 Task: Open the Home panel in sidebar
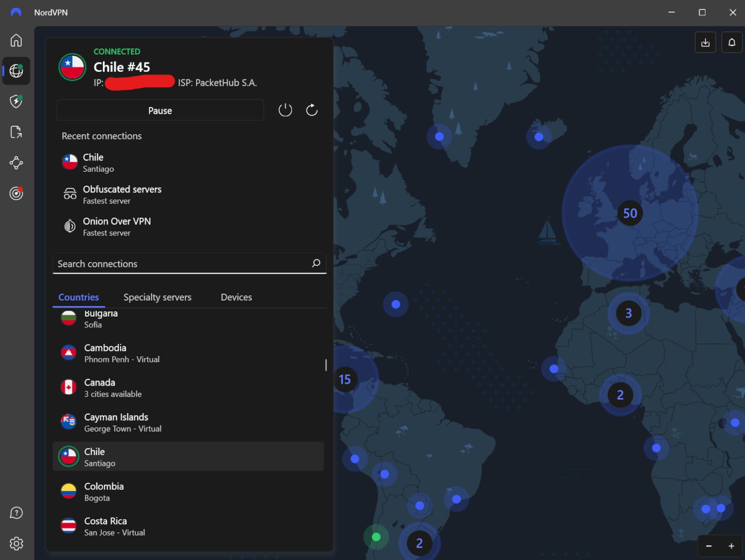(x=16, y=40)
